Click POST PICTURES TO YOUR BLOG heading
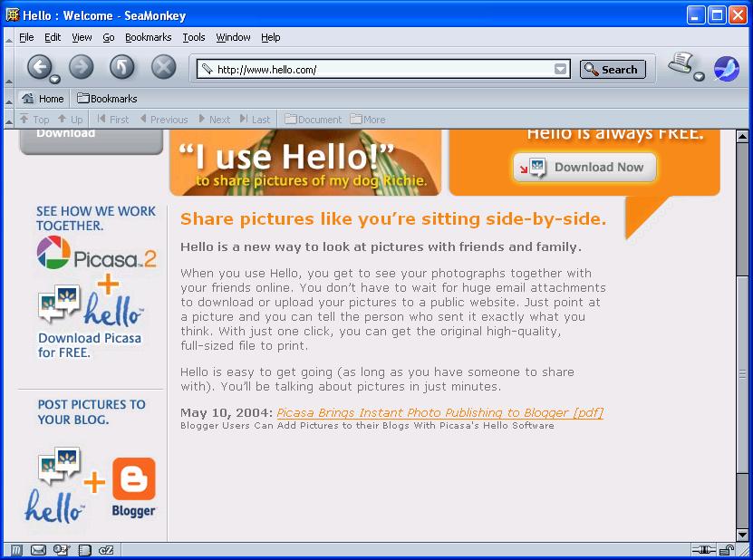This screenshot has width=753, height=560. (92, 412)
